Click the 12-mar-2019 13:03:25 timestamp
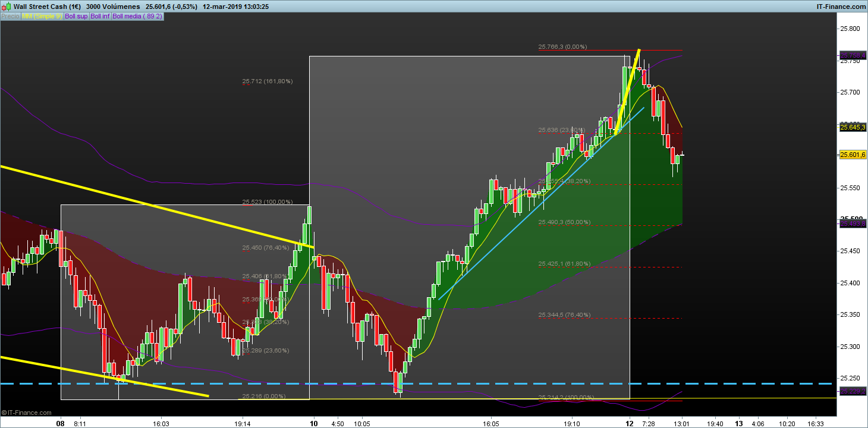Viewport: 868px width, 428px height. (235, 7)
